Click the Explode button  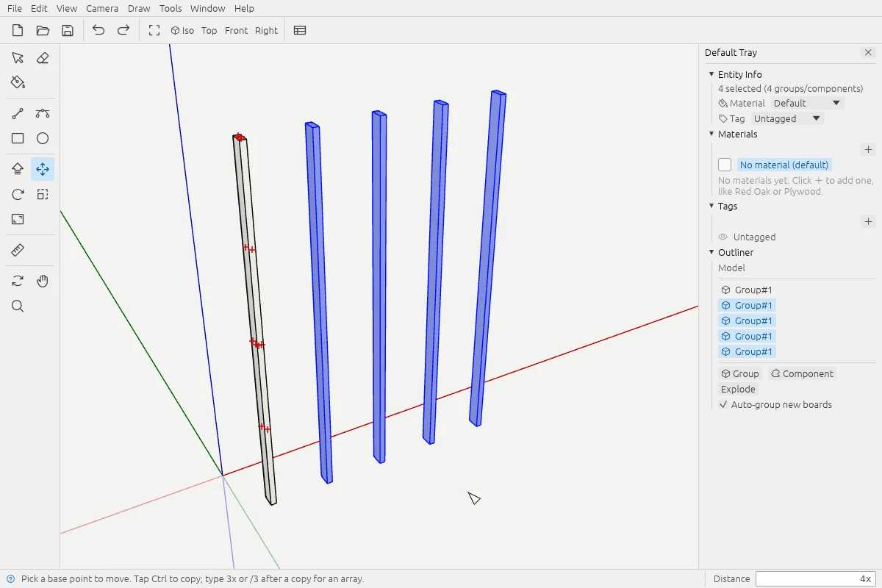(x=738, y=389)
